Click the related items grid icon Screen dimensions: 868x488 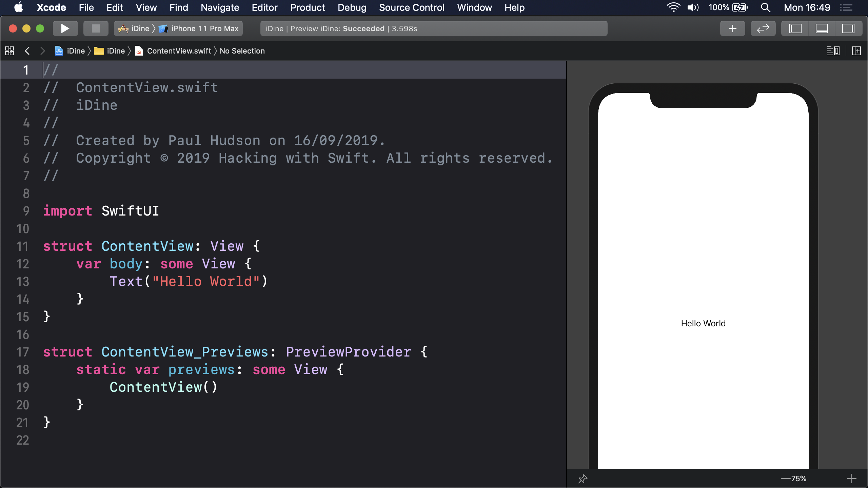[x=9, y=51]
